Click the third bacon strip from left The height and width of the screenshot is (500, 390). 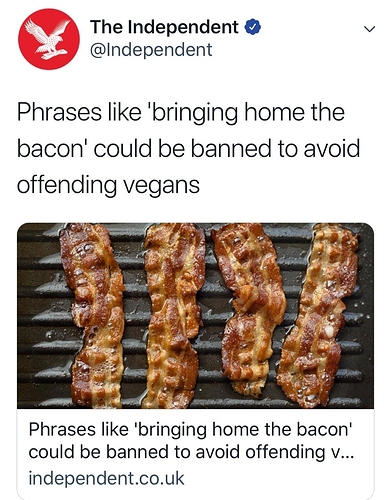[x=250, y=307]
